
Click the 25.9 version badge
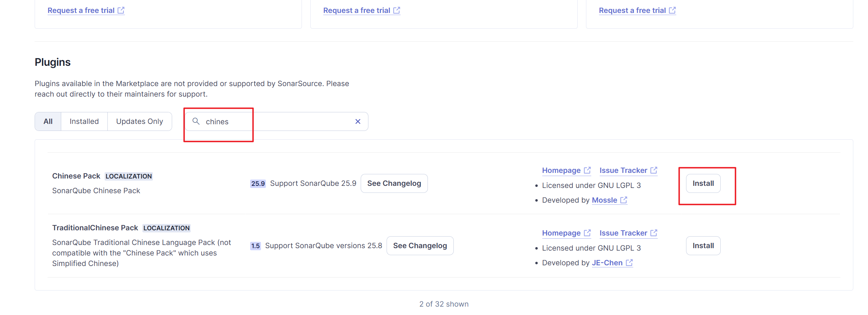coord(258,183)
